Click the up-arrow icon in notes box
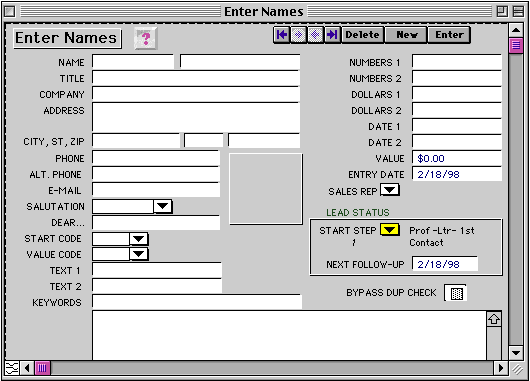The width and height of the screenshot is (530, 381). click(x=494, y=319)
